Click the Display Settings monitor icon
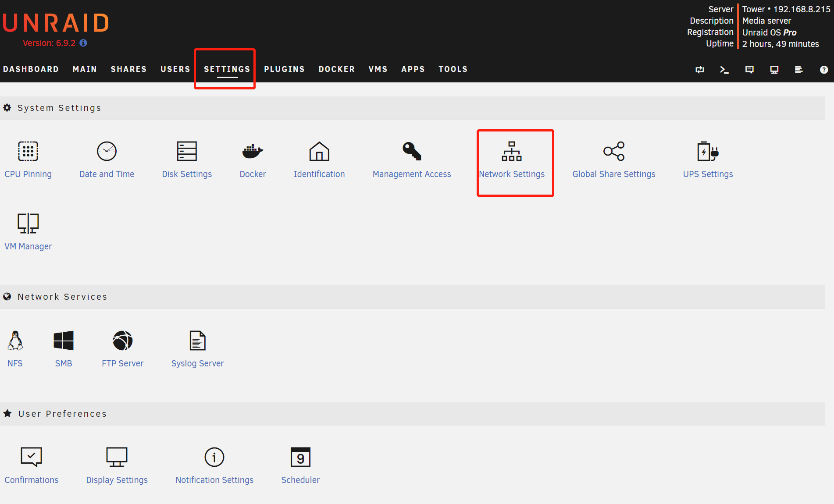The height and width of the screenshot is (504, 834). [117, 457]
